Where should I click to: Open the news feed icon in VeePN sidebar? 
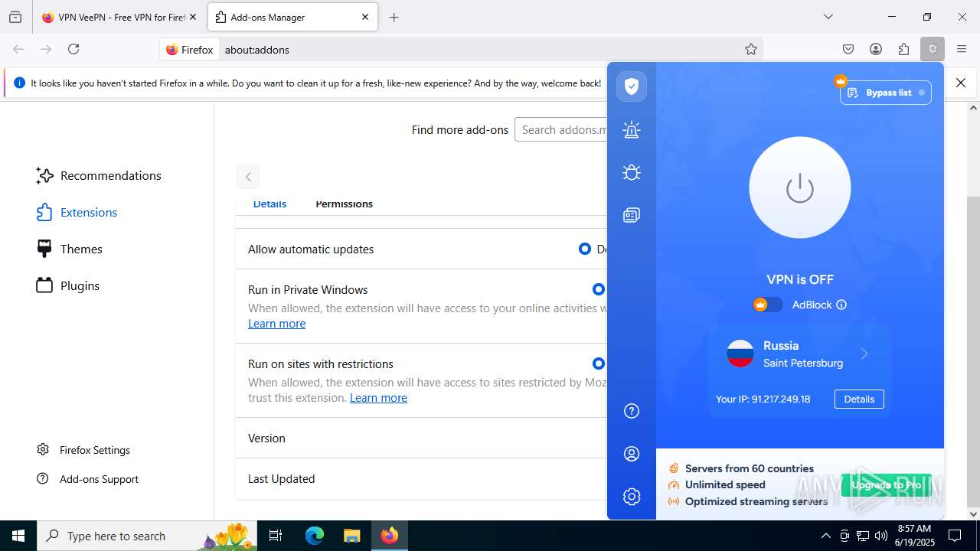coord(632,215)
